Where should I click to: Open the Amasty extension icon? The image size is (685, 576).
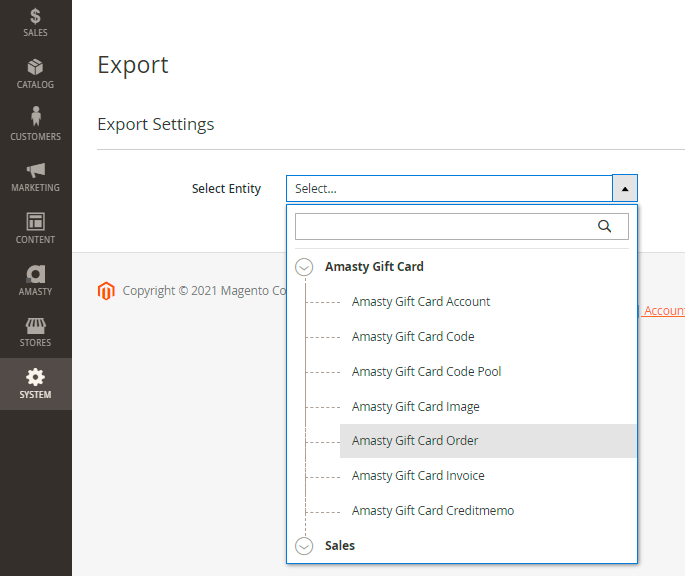coord(35,274)
